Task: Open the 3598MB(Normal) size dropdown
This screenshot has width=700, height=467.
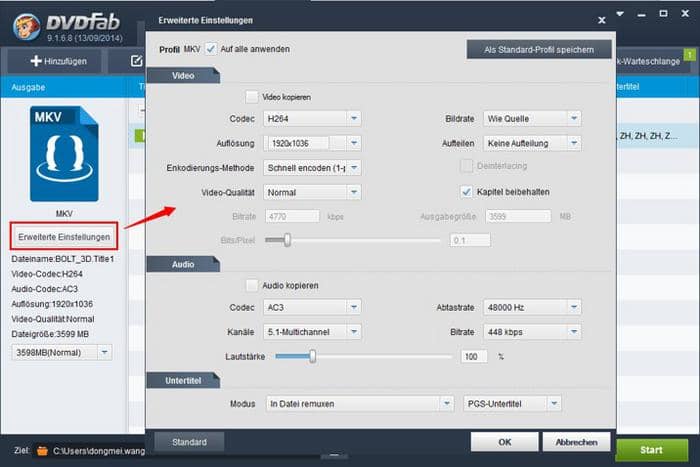Action: [62, 353]
